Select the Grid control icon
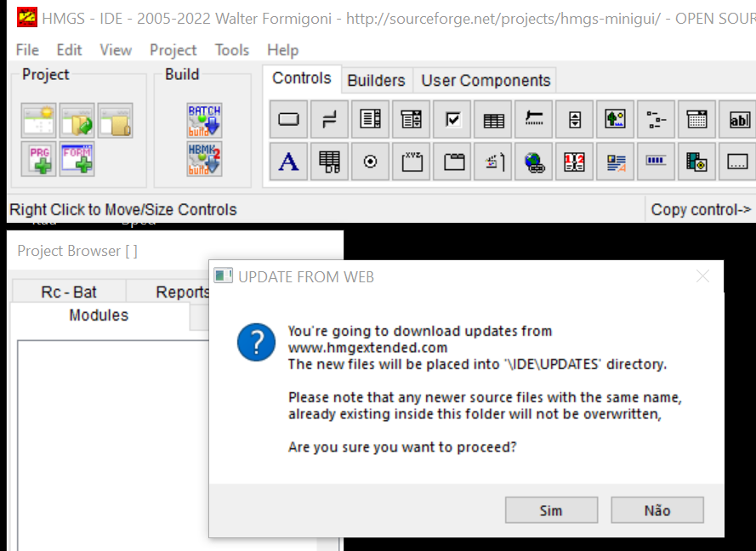This screenshot has width=756, height=551. (x=492, y=119)
